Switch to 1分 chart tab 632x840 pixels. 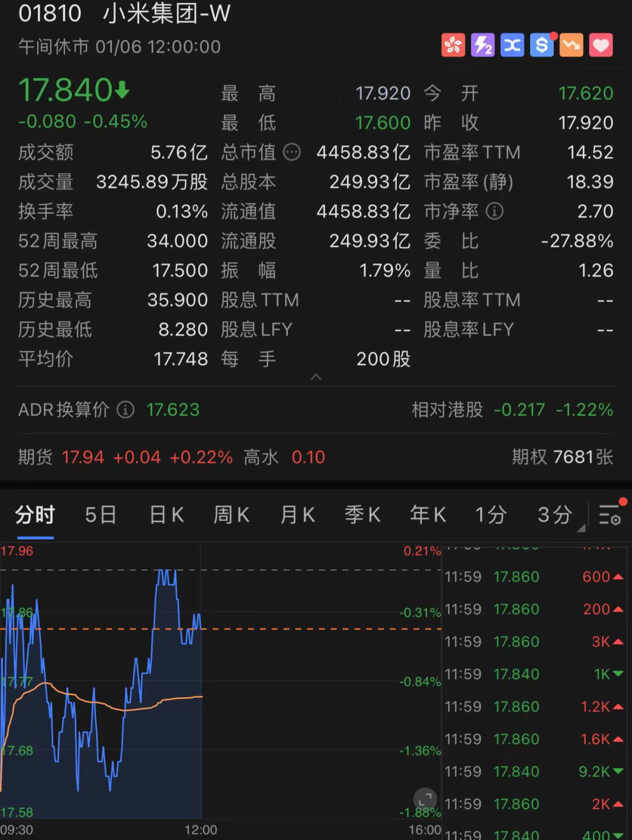pos(490,515)
